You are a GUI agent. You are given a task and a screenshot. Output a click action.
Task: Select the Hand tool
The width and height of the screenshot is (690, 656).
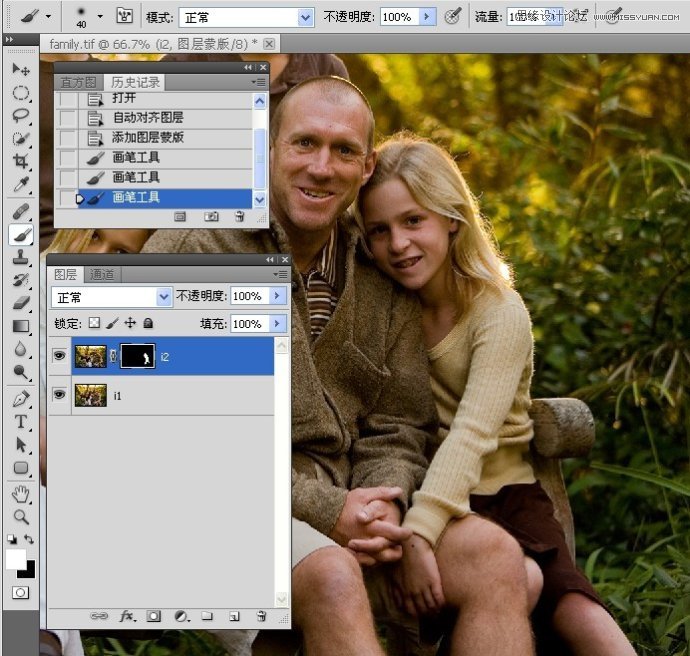tap(21, 495)
